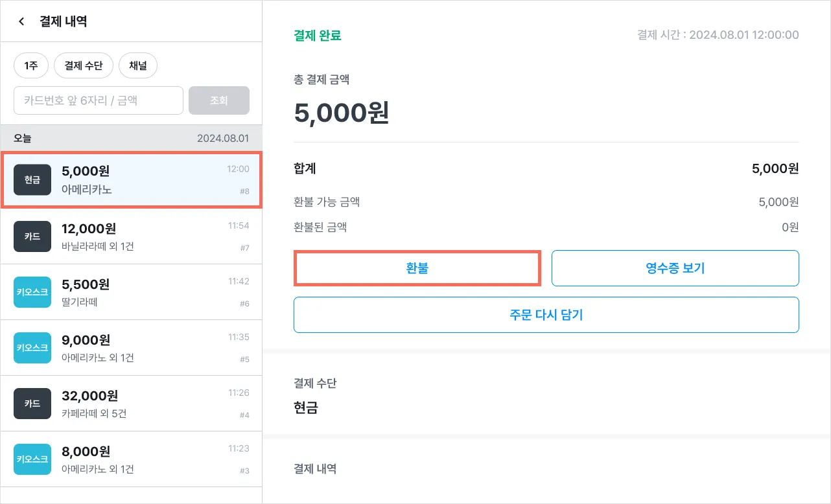Select the 11:35 아메리카노 외 1건 payment entry
The image size is (831, 504).
tap(143, 348)
